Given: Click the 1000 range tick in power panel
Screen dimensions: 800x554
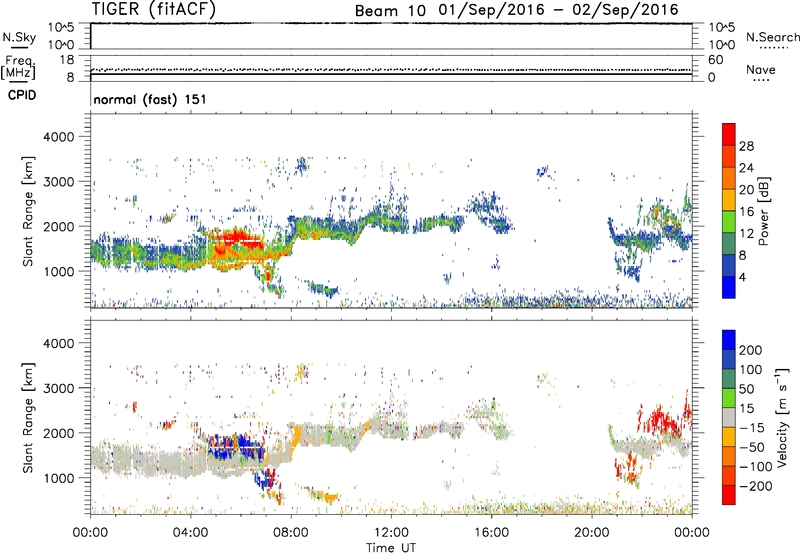Looking at the screenshot, I should (x=58, y=271).
